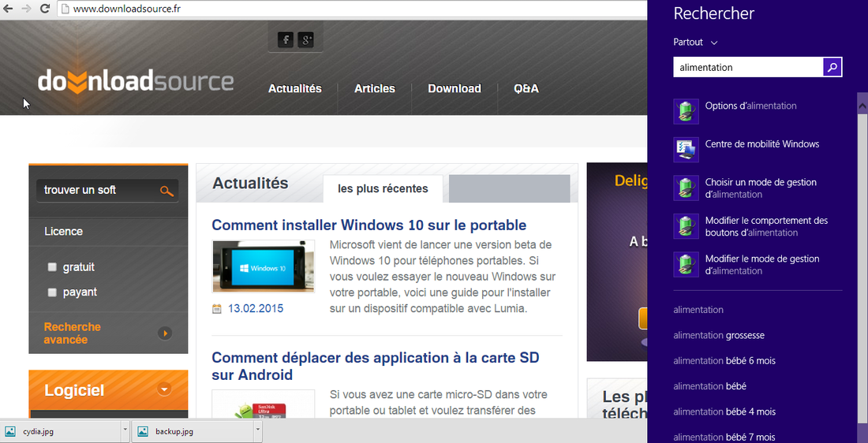Click the calendar icon beside 13.02.2015
This screenshot has height=443, width=868.
coord(217,309)
